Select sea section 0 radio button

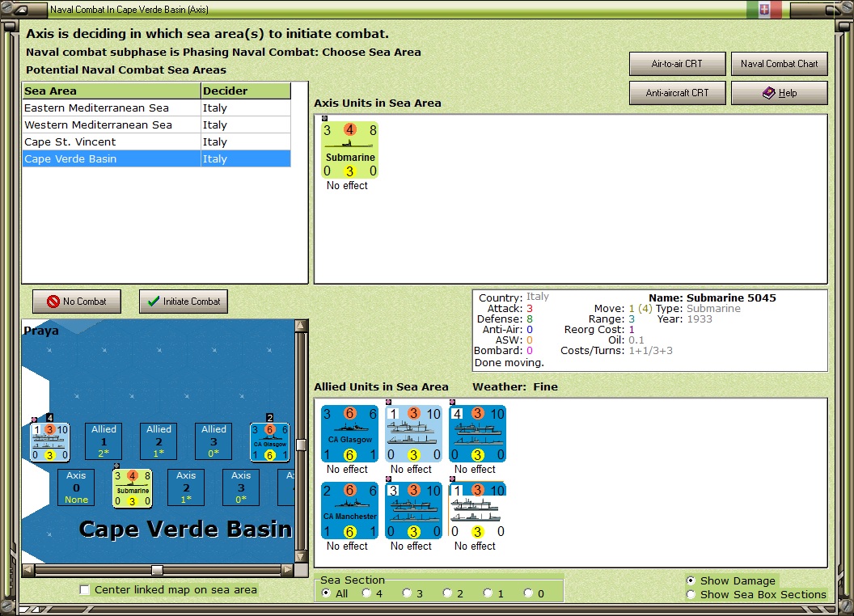[528, 593]
